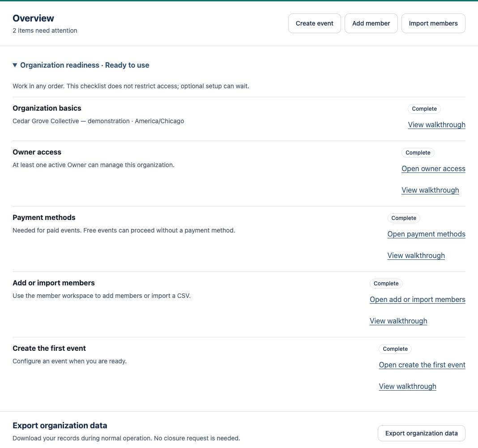Screen dimensions: 478x448
Task: Click Complete badge for Owner access
Action: coord(418,153)
